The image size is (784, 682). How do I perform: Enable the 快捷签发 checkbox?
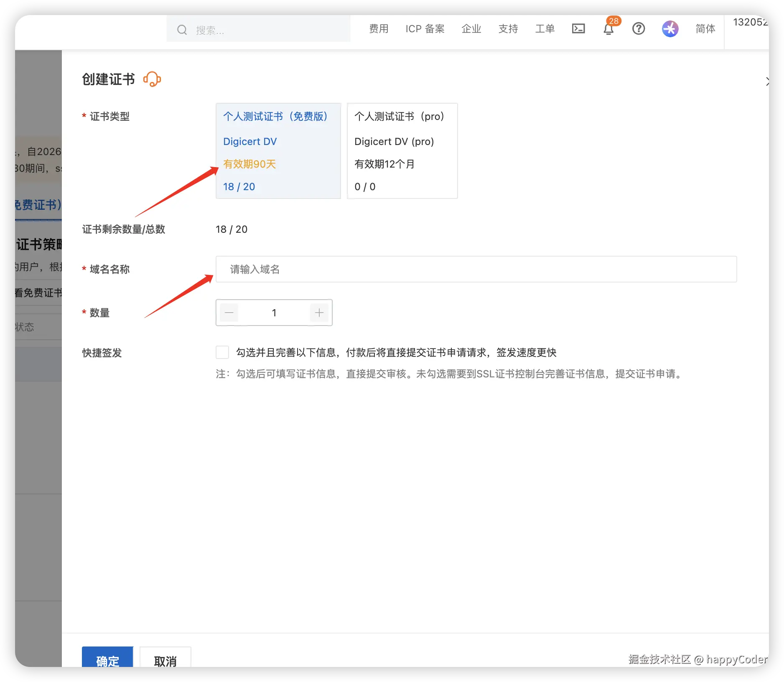[222, 352]
